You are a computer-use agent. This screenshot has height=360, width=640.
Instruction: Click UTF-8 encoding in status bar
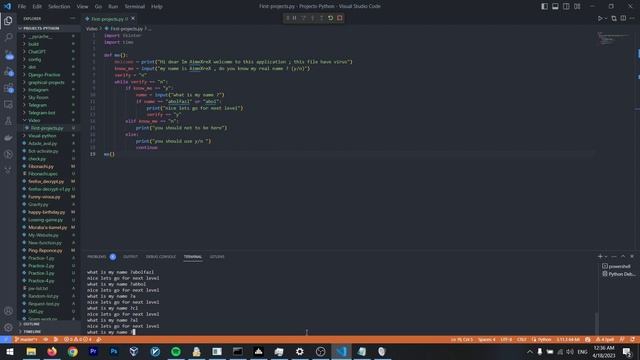coord(506,340)
